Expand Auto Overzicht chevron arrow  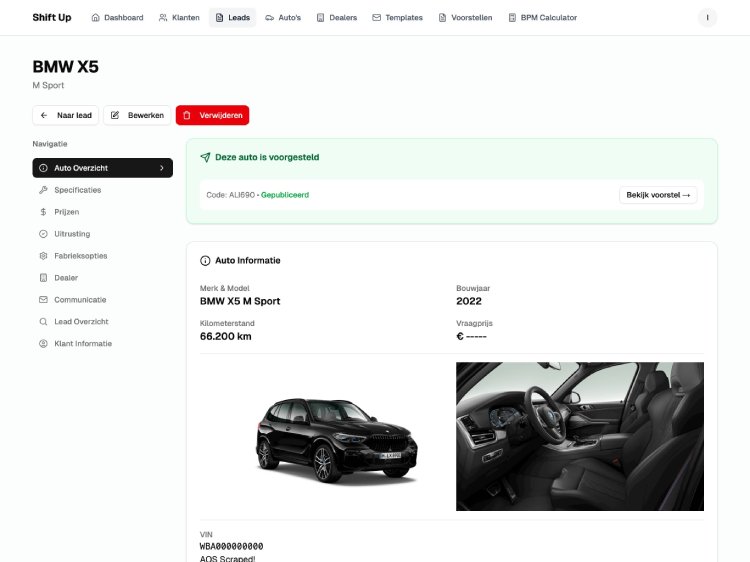pos(162,168)
